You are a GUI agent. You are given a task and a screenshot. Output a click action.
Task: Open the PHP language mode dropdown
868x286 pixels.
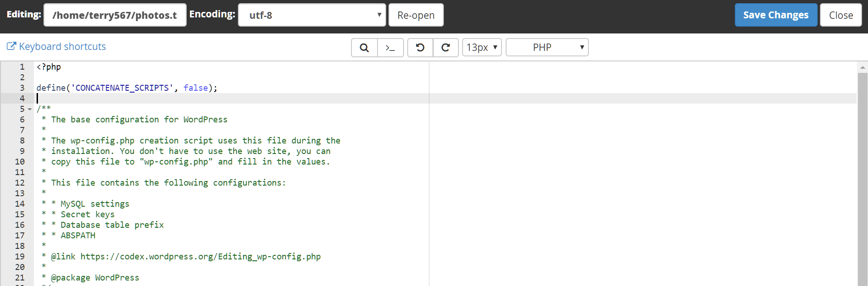[547, 48]
